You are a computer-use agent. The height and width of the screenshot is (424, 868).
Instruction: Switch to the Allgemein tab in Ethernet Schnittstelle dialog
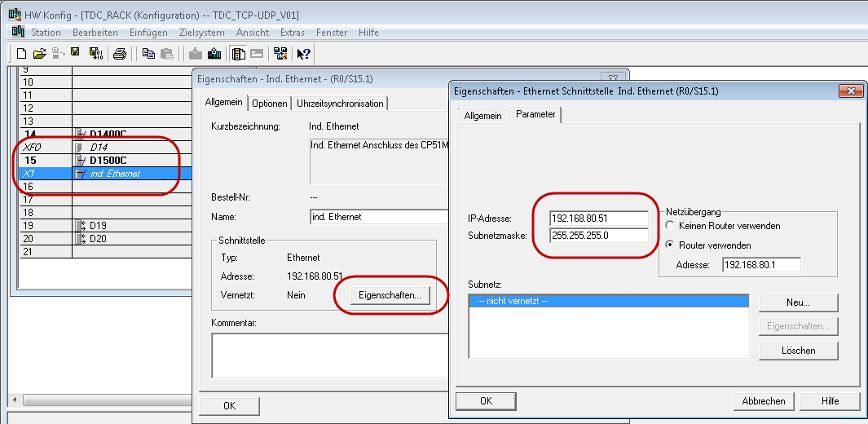pyautogui.click(x=482, y=116)
